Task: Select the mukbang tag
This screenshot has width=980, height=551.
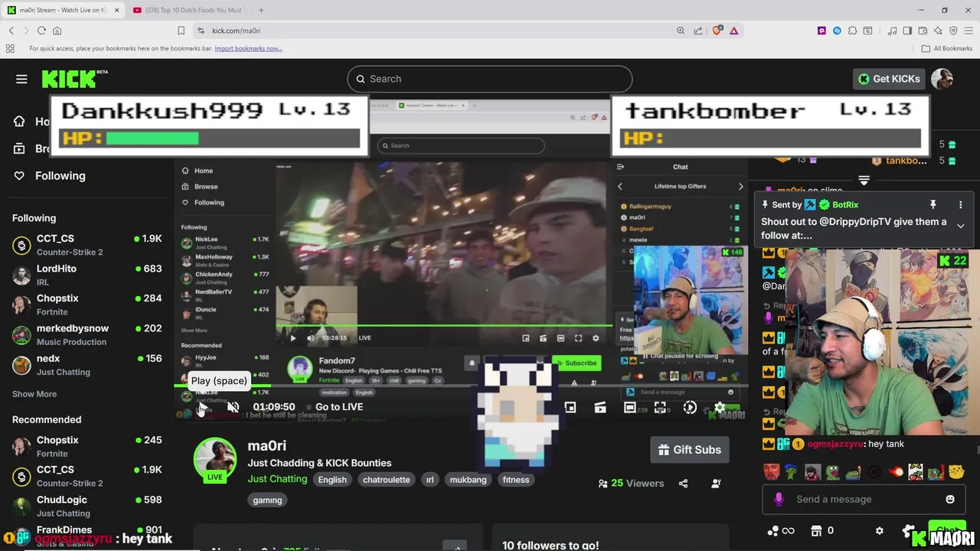Action: [468, 480]
